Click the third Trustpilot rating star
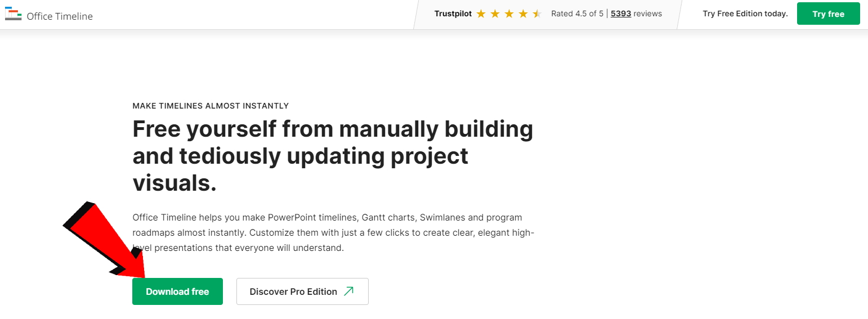 tap(509, 14)
